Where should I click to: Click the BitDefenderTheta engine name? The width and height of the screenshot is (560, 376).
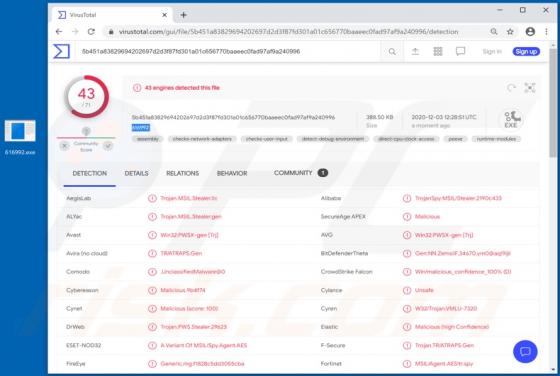pos(344,253)
